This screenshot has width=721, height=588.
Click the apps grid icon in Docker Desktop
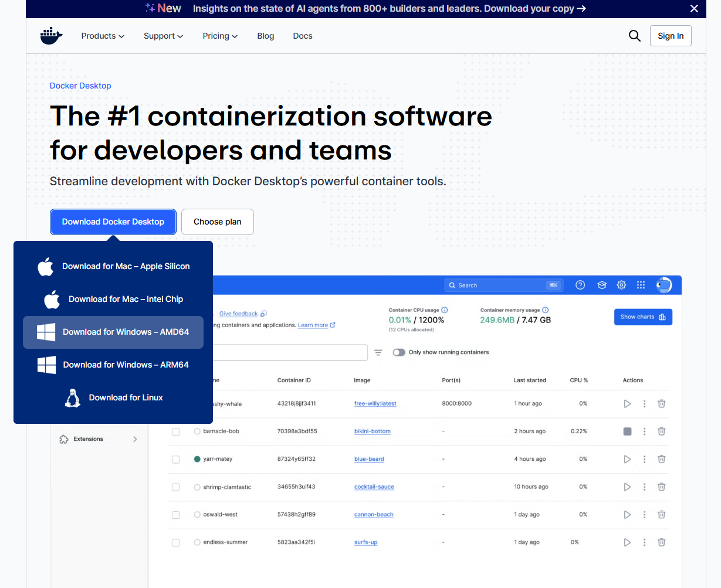(x=641, y=285)
